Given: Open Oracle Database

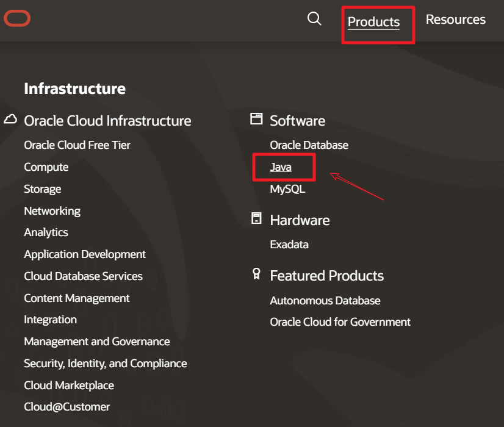Looking at the screenshot, I should pos(309,145).
